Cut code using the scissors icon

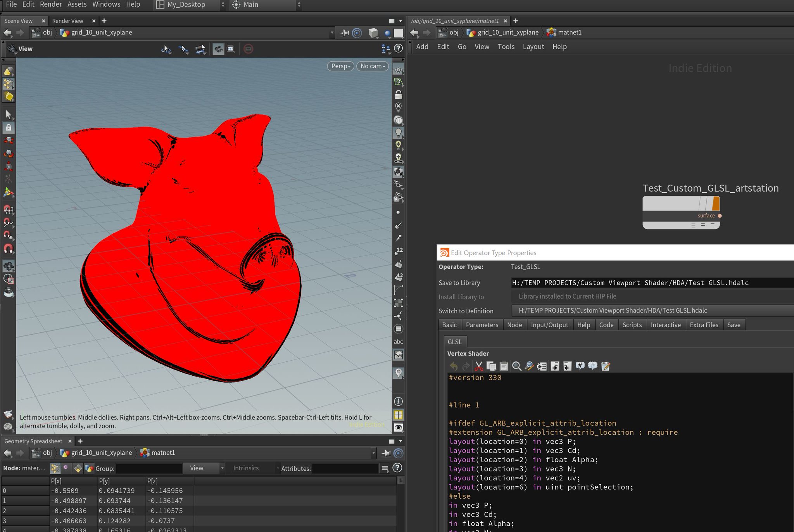click(x=479, y=366)
